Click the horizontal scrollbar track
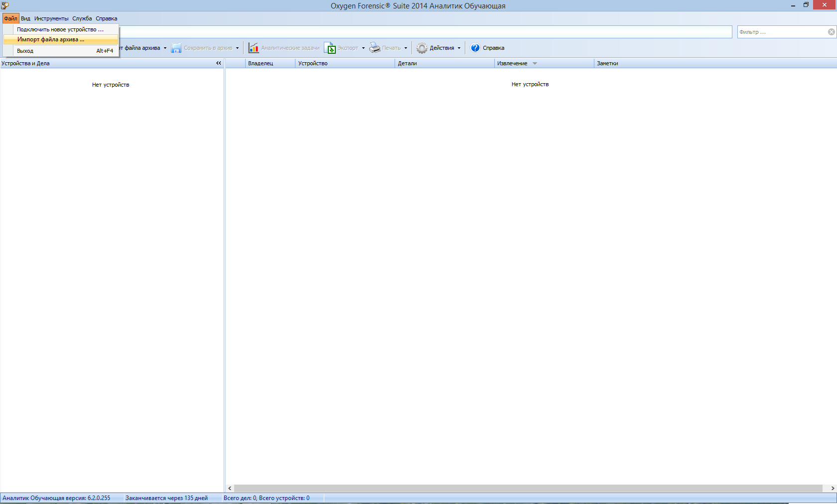 coord(528,489)
